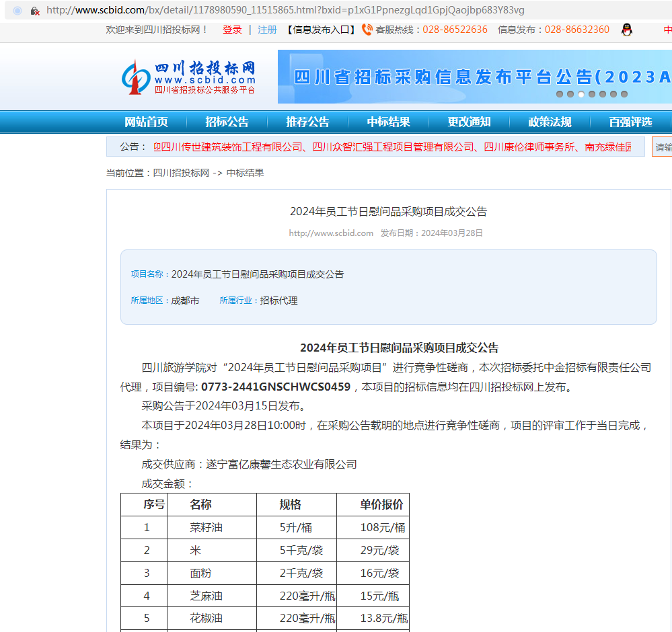Click the 序号 table header

pyautogui.click(x=154, y=504)
